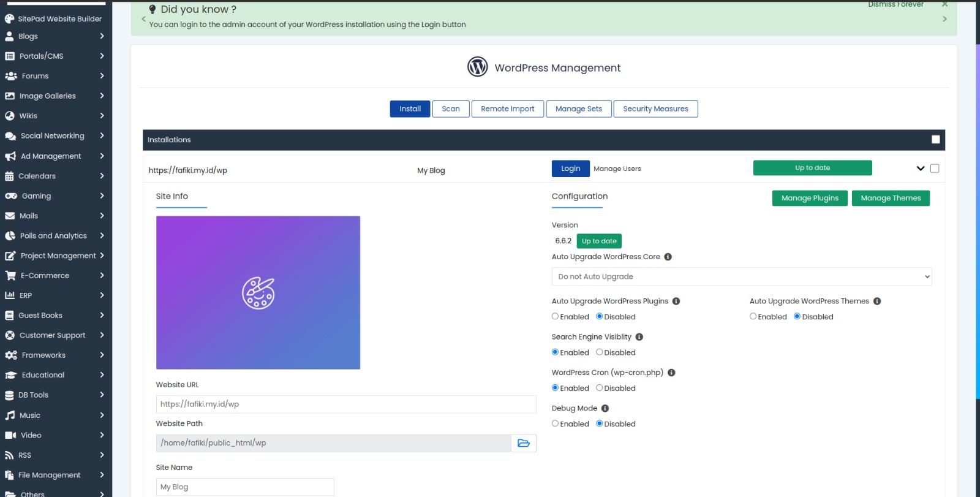
Task: Click Dismiss Forever link
Action: pyautogui.click(x=895, y=4)
